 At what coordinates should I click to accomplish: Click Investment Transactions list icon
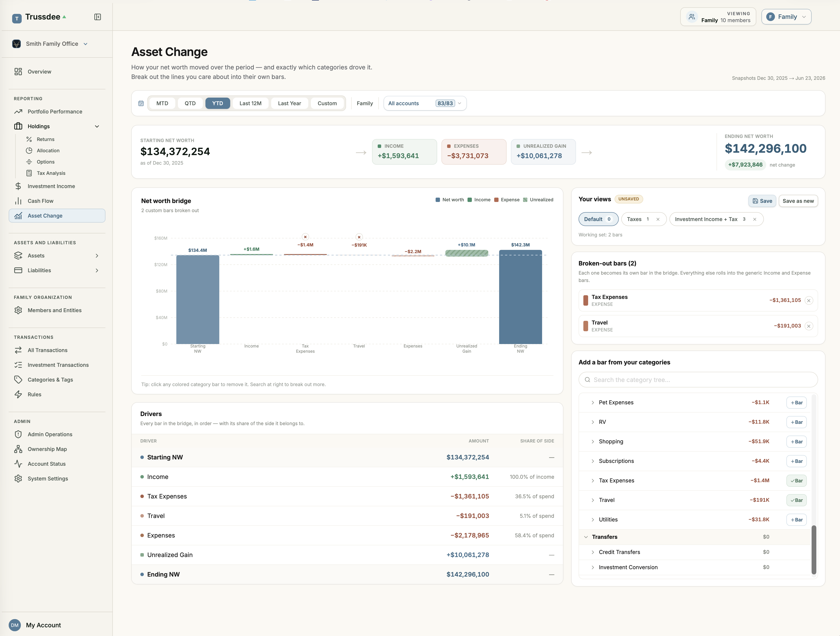(18, 365)
